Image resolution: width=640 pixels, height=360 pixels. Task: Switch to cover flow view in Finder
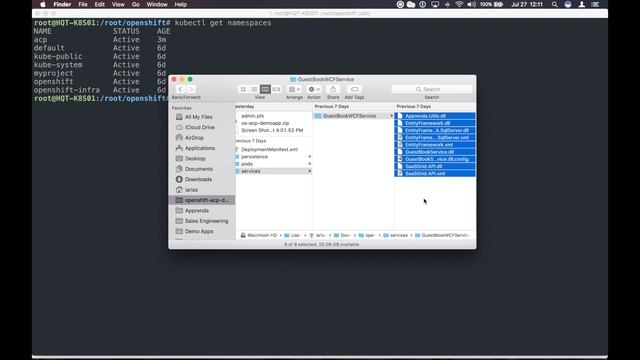276,89
